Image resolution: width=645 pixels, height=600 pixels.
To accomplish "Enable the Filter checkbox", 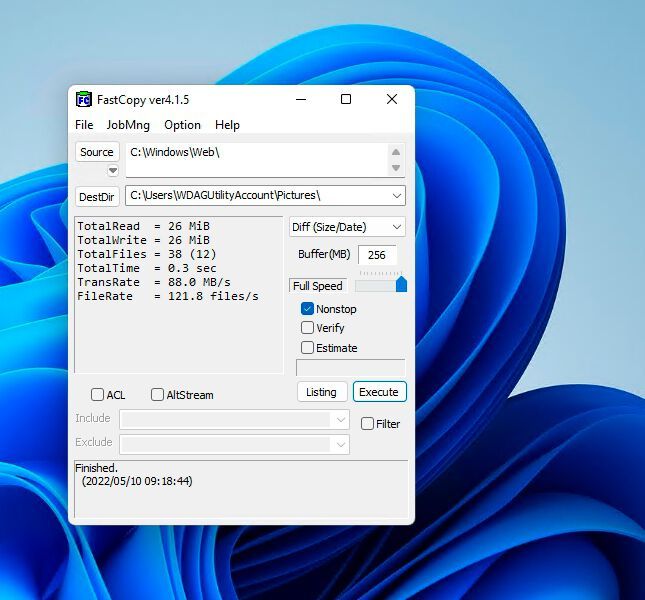I will 367,424.
